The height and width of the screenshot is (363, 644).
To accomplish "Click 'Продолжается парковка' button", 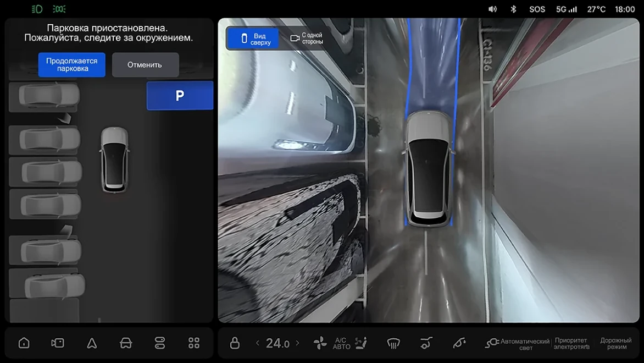I will click(x=72, y=64).
